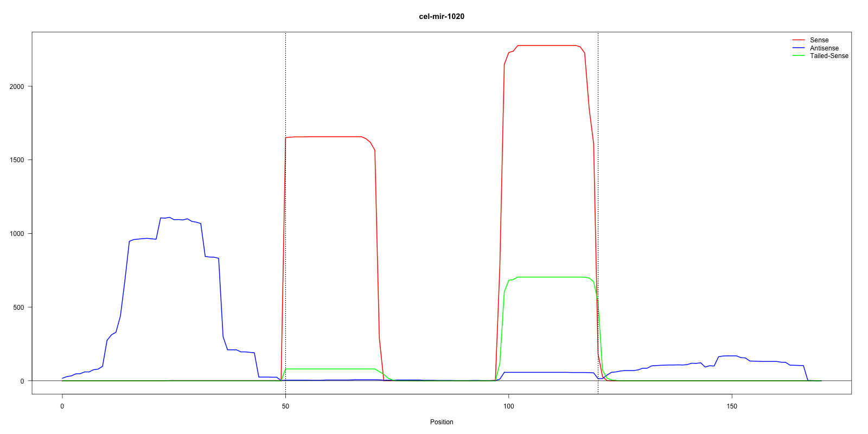Click the Position x-axis label

441,422
